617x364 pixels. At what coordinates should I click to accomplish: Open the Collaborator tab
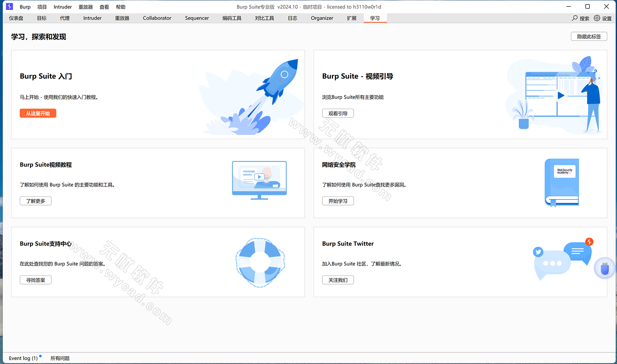[x=157, y=18]
